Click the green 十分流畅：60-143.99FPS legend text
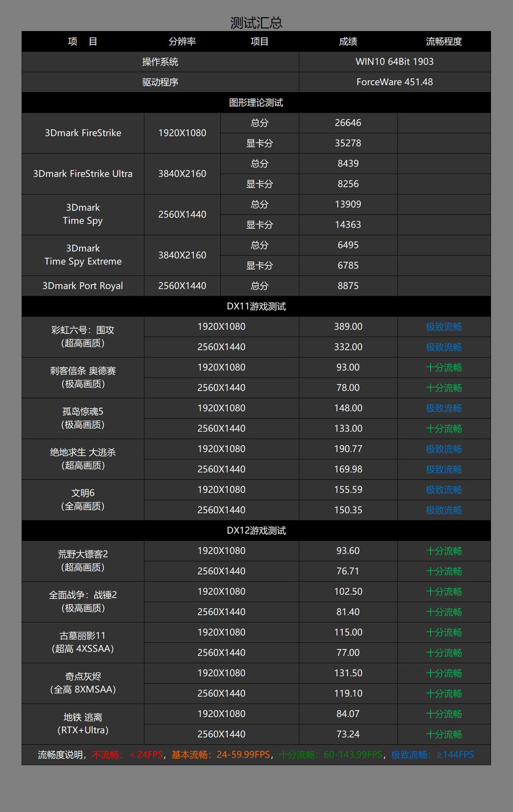 (x=331, y=755)
